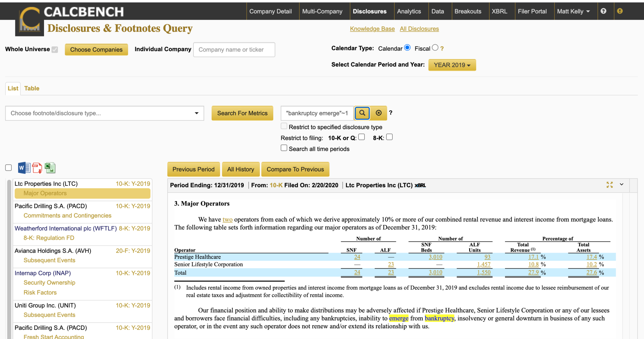
Task: Open the footnote/disclosure type dropdown
Action: pyautogui.click(x=104, y=113)
